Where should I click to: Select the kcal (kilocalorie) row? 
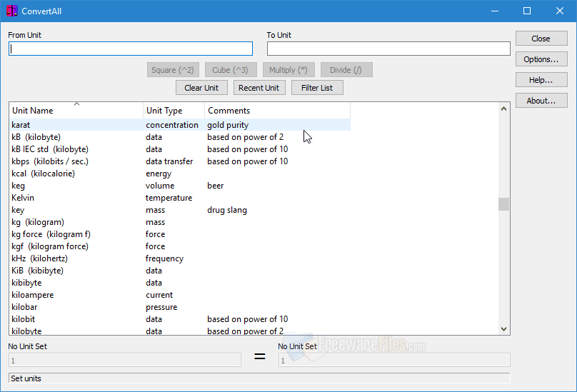point(180,174)
